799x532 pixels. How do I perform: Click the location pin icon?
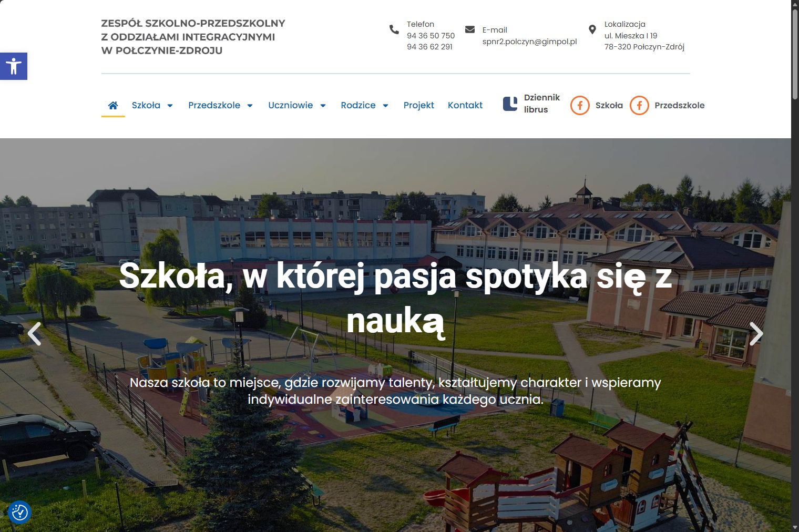click(592, 29)
